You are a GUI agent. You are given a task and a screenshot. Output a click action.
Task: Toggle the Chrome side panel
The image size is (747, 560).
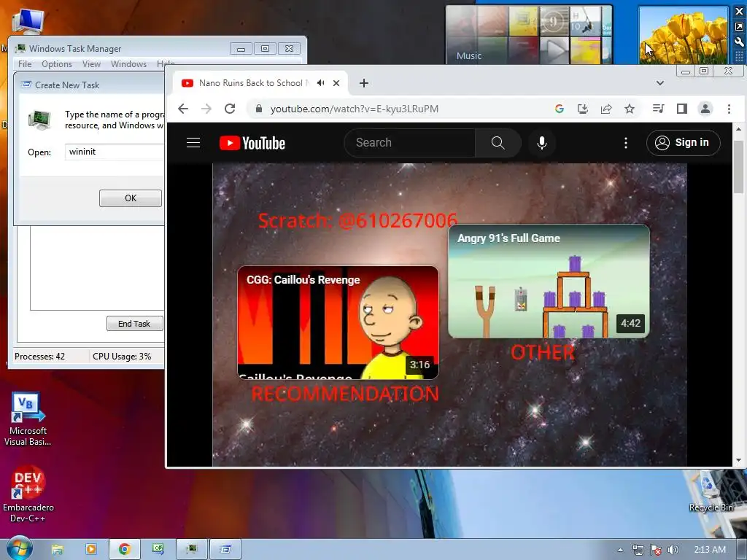click(x=682, y=109)
